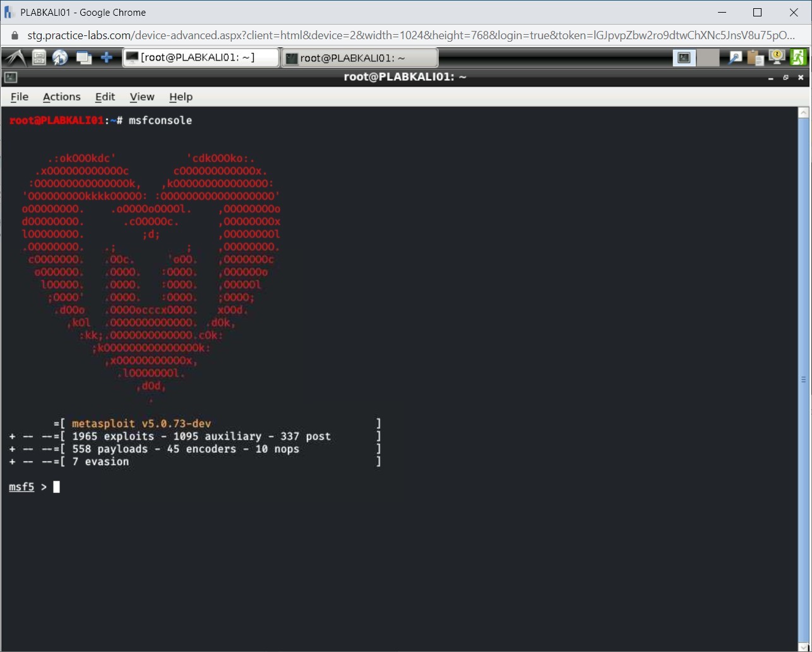This screenshot has width=812, height=652.
Task: Switch to the first workspace in pager
Action: pyautogui.click(x=684, y=58)
